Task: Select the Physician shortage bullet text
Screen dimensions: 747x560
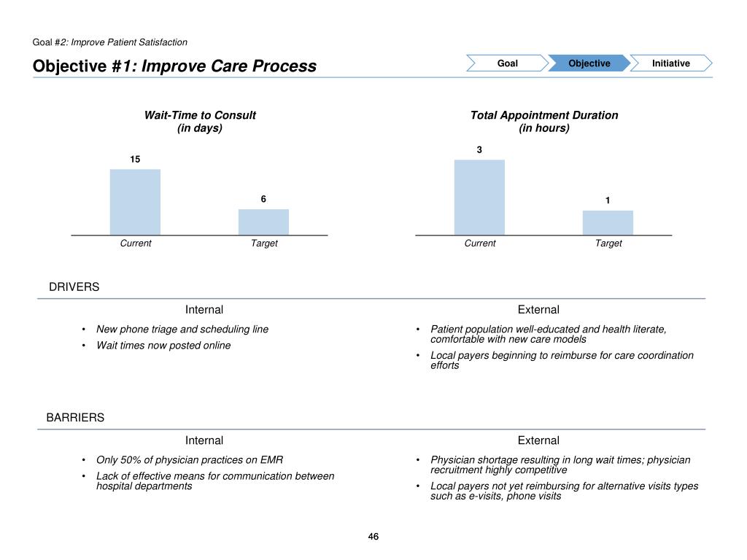Action: pyautogui.click(x=560, y=464)
